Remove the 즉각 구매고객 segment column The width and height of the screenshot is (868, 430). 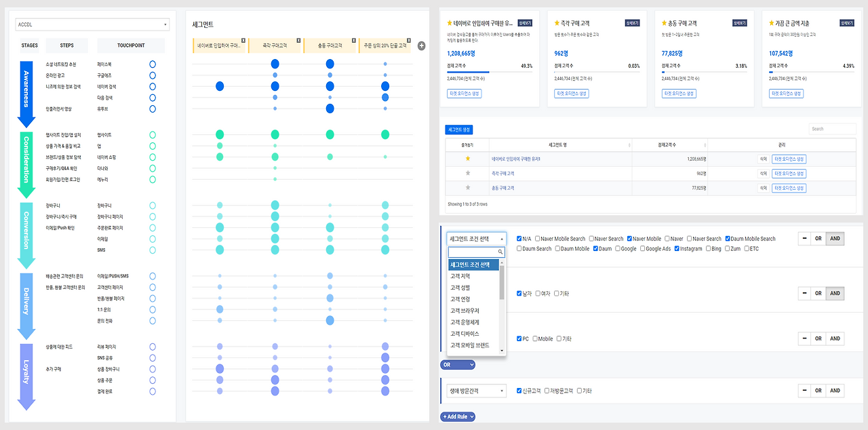[x=299, y=40]
